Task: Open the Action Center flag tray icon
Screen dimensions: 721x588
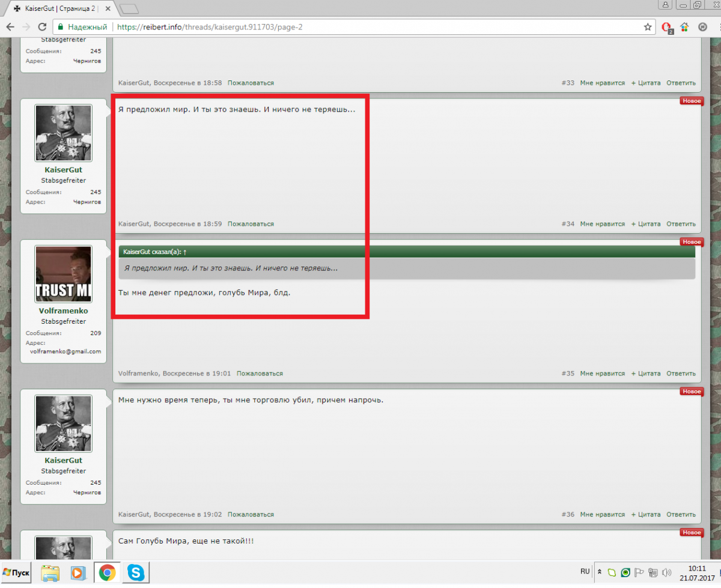Action: click(x=639, y=572)
